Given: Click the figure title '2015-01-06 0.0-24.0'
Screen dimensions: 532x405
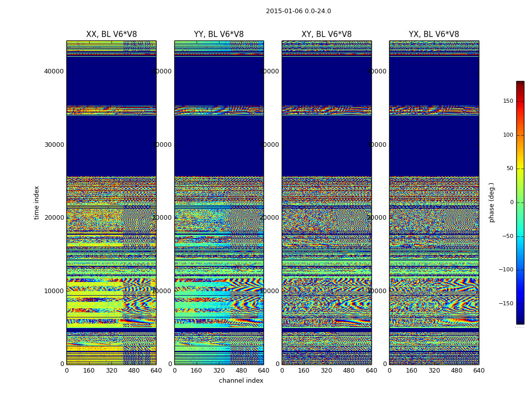Looking at the screenshot, I should (298, 11).
